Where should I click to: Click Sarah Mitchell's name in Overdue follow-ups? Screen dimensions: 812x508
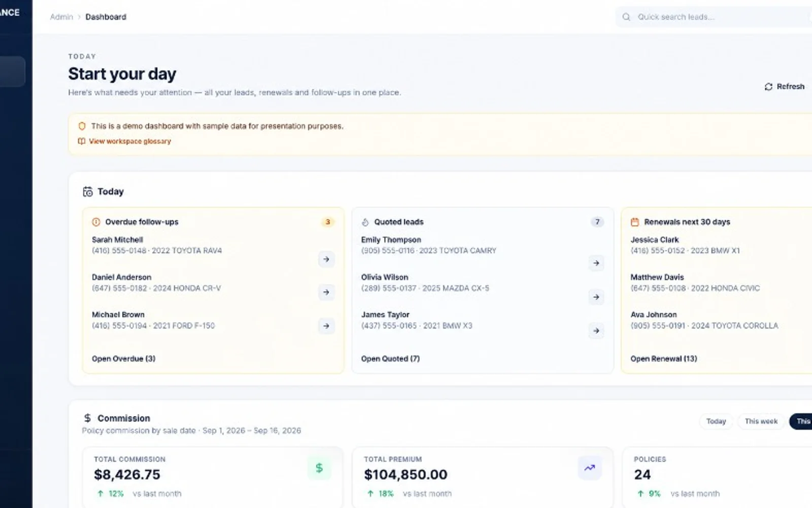click(117, 240)
